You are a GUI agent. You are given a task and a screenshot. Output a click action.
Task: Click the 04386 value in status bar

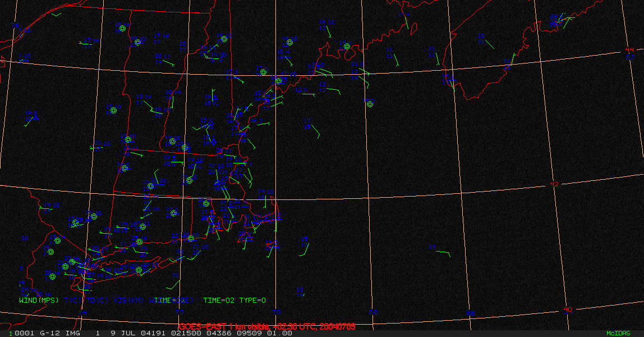[219, 333]
